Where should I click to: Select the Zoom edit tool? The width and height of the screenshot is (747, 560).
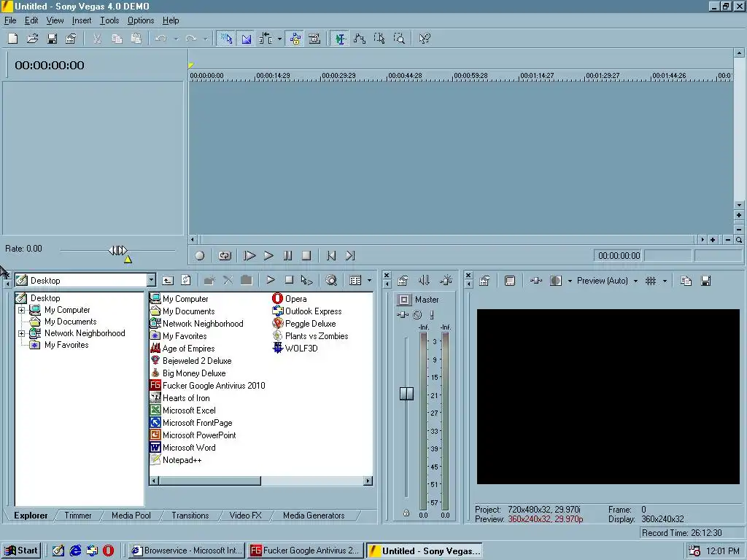399,39
